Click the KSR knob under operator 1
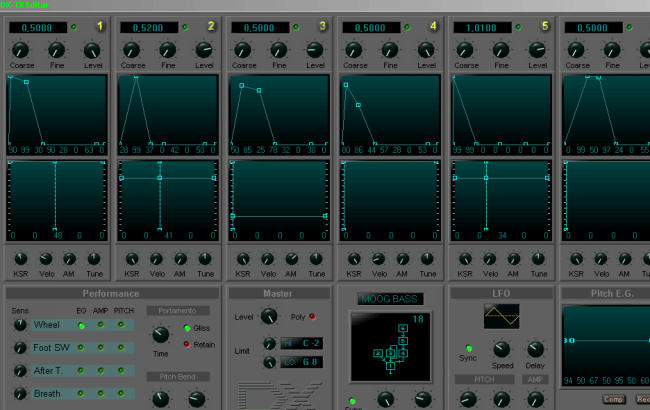Image resolution: width=650 pixels, height=410 pixels. [x=20, y=258]
